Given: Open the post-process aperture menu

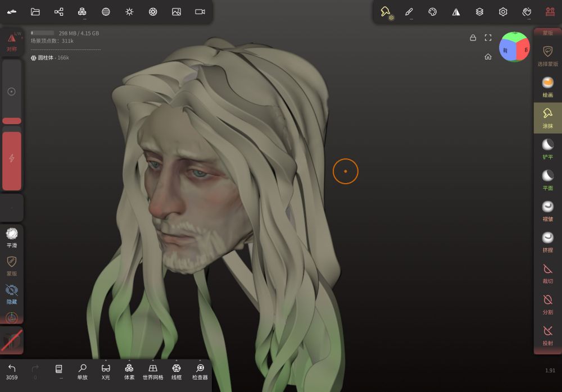Looking at the screenshot, I should click(153, 12).
